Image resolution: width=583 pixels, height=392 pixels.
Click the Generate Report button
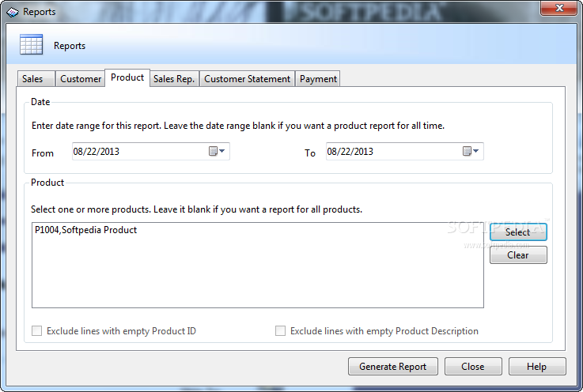click(392, 367)
